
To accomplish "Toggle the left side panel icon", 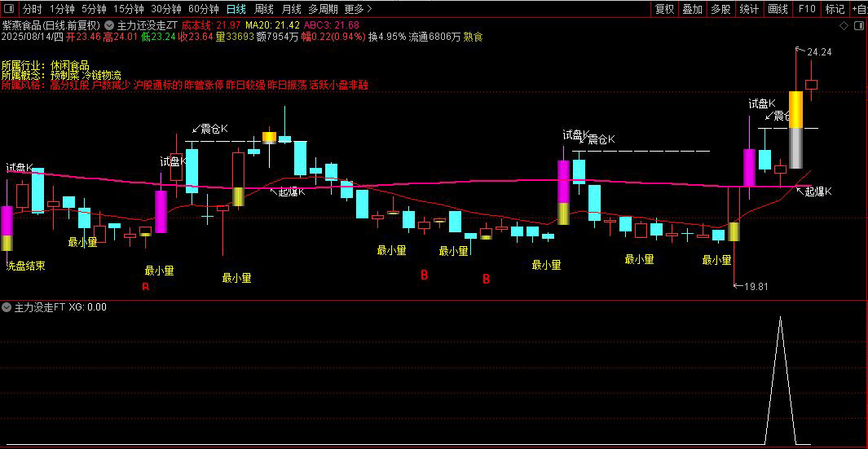I will click(10, 9).
